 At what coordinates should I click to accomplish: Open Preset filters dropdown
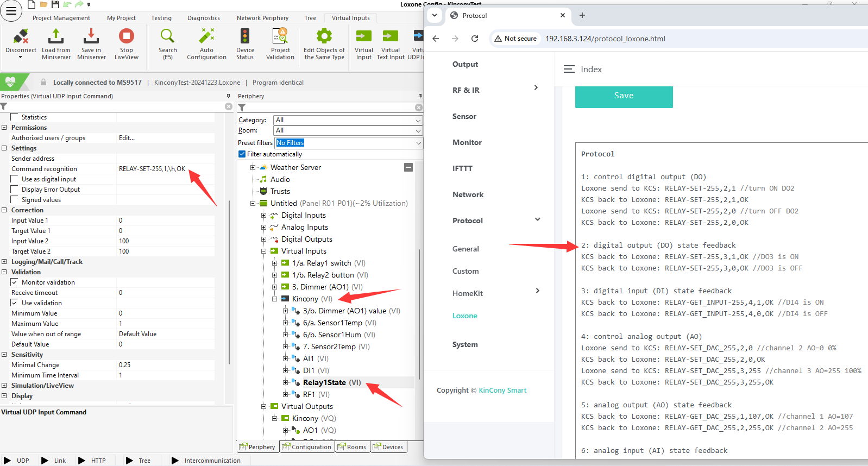pyautogui.click(x=349, y=143)
